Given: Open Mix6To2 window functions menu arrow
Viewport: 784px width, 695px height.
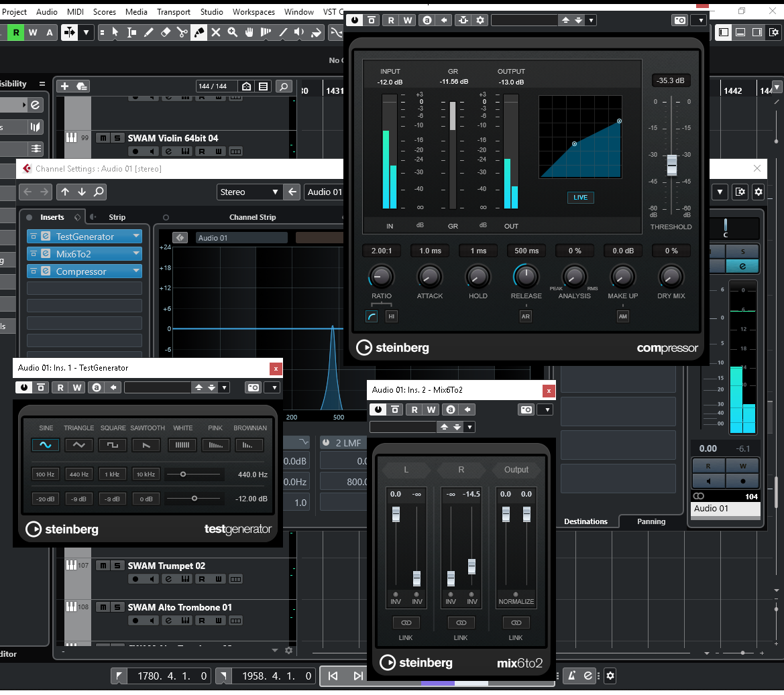Looking at the screenshot, I should pos(547,409).
